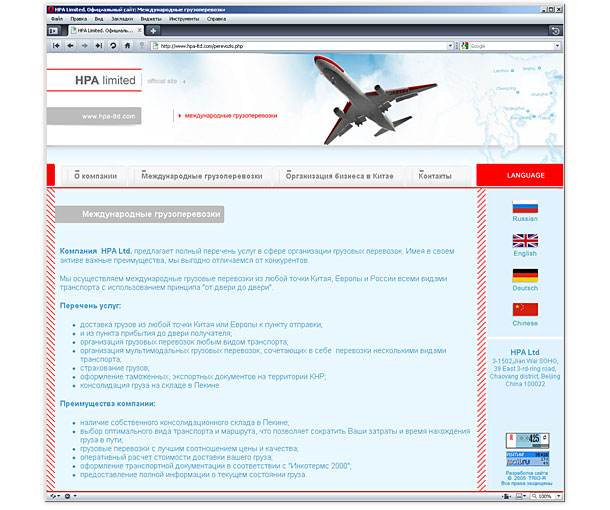The height and width of the screenshot is (510, 610).
Task: Open the Файл menu
Action: pyautogui.click(x=57, y=19)
